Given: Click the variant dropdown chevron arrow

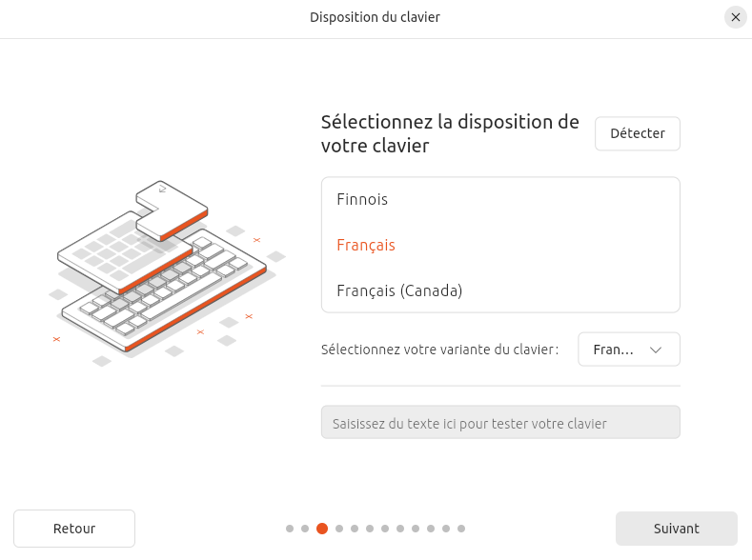Looking at the screenshot, I should pos(656,350).
